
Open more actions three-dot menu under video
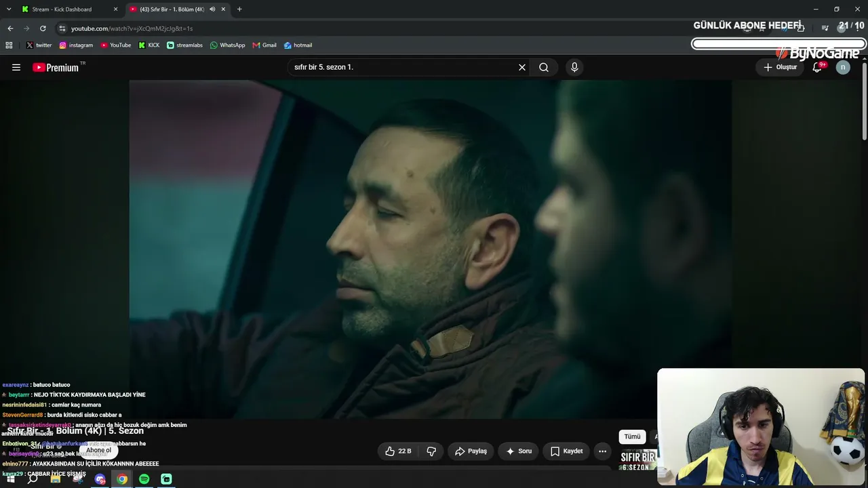(602, 451)
